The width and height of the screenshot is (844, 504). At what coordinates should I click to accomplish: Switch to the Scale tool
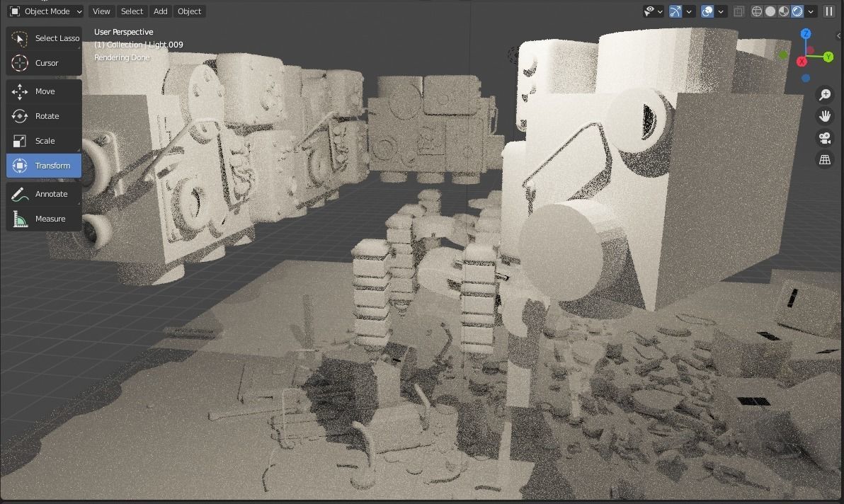44,141
